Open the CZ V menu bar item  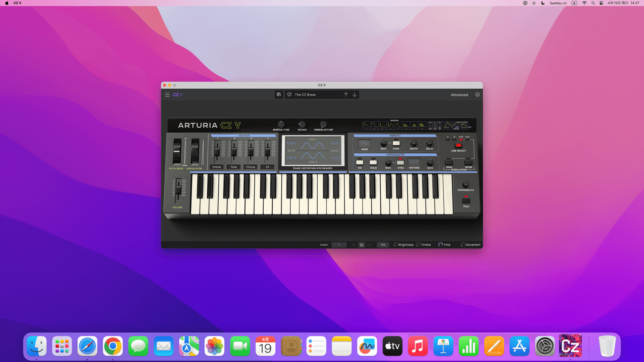click(17, 3)
